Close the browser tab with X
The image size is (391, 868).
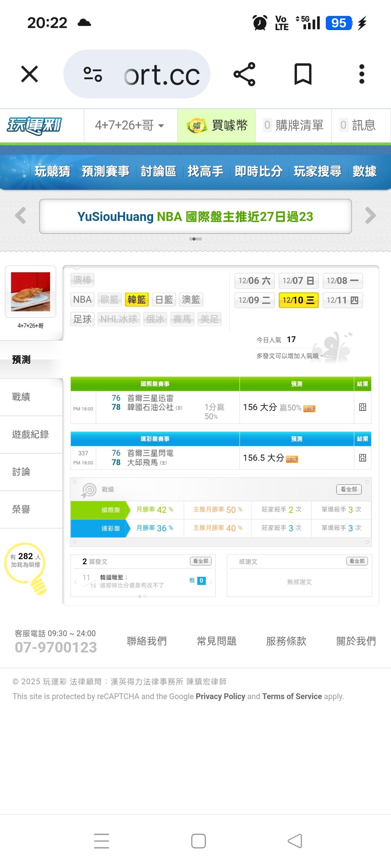(x=29, y=74)
